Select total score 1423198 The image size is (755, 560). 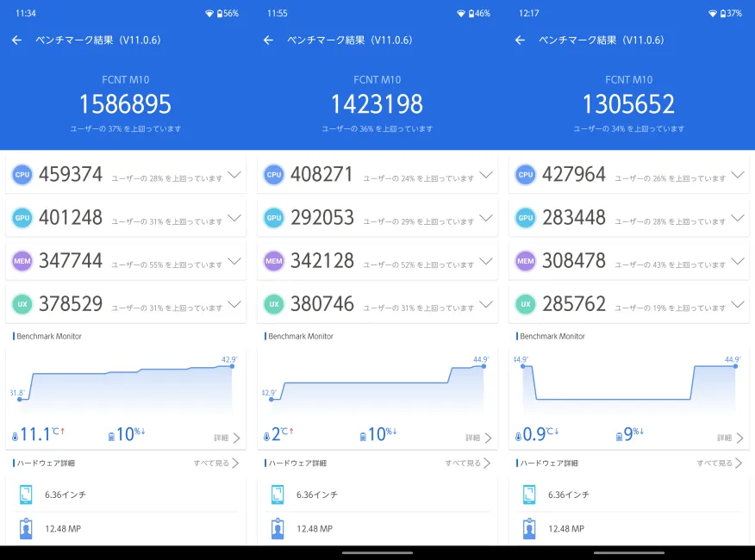point(377,104)
